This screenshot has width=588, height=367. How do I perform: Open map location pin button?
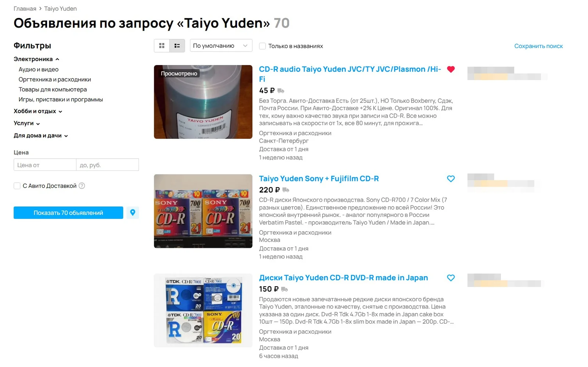pyautogui.click(x=133, y=212)
